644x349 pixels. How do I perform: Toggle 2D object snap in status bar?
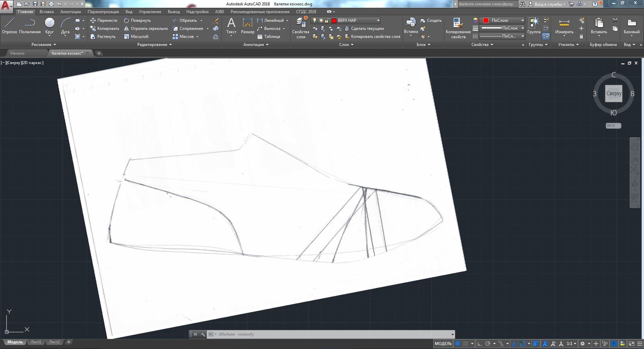pyautogui.click(x=522, y=344)
